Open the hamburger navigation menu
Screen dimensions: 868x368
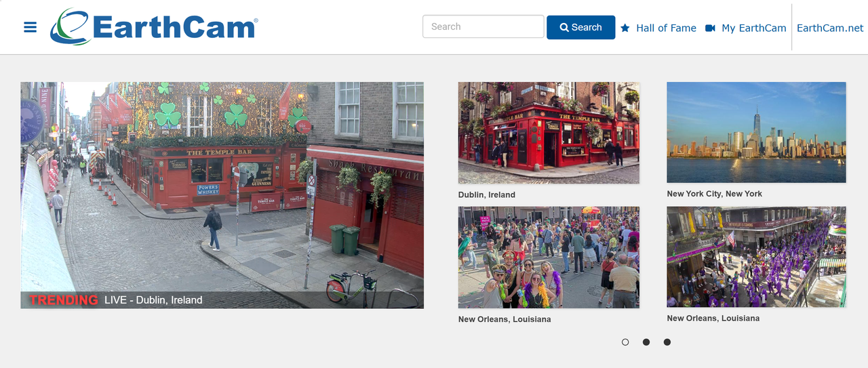coord(30,27)
